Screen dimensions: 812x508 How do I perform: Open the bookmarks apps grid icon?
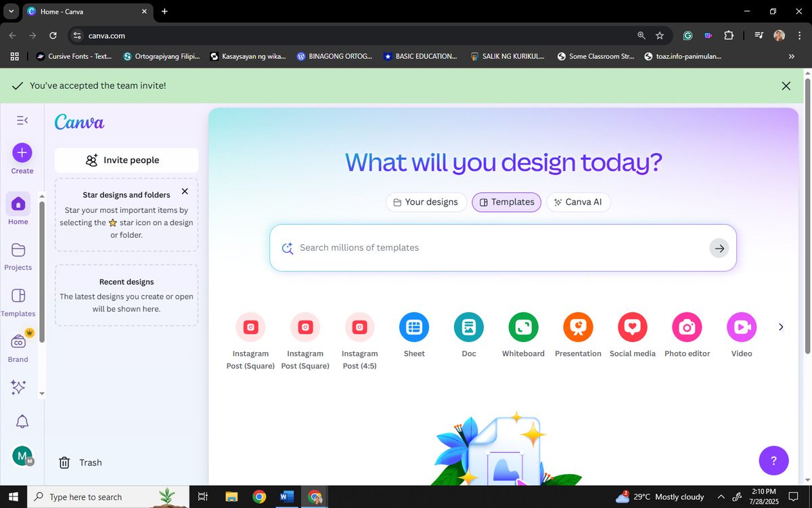pyautogui.click(x=14, y=57)
